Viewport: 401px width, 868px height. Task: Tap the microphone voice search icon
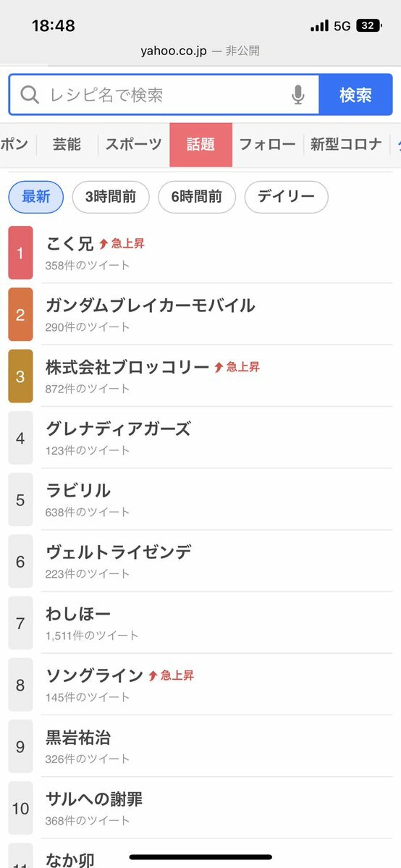pos(298,96)
